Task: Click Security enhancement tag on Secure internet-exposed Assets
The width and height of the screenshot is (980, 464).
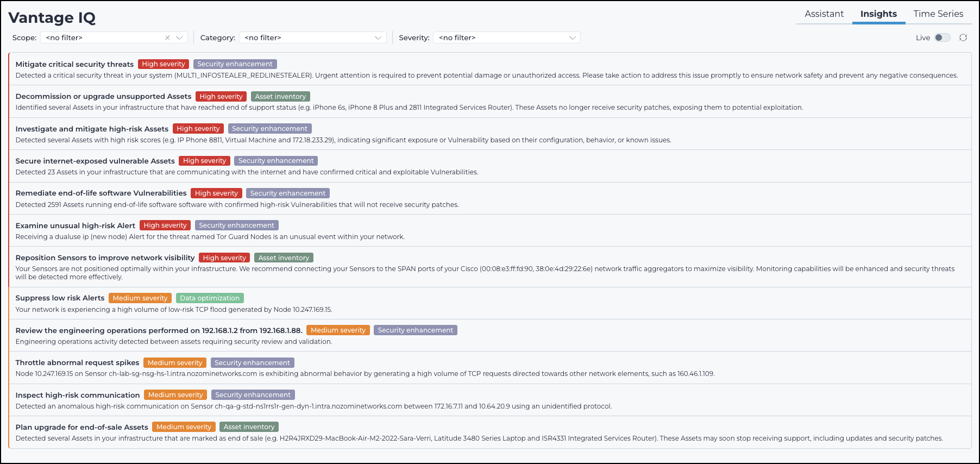Action: pyautogui.click(x=275, y=161)
